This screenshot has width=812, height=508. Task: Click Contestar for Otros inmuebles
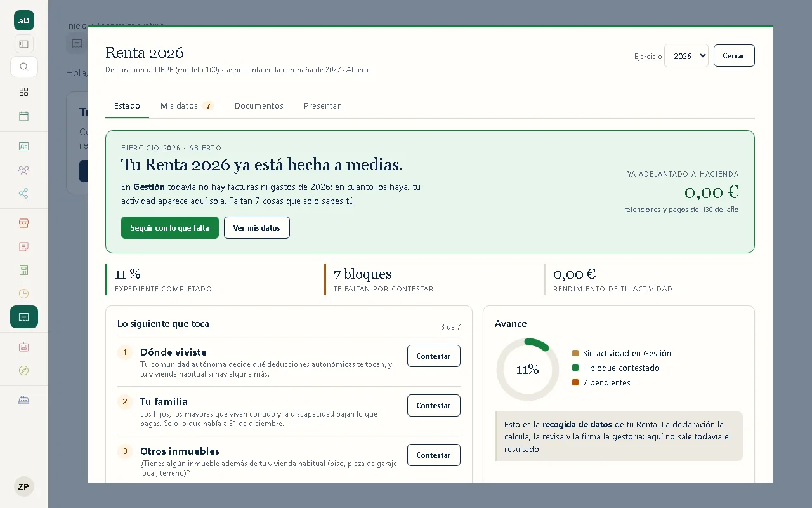click(x=434, y=455)
